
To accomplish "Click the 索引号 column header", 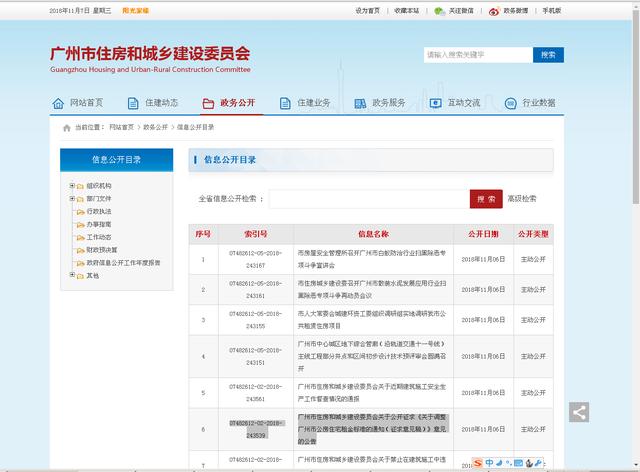I will point(256,234).
